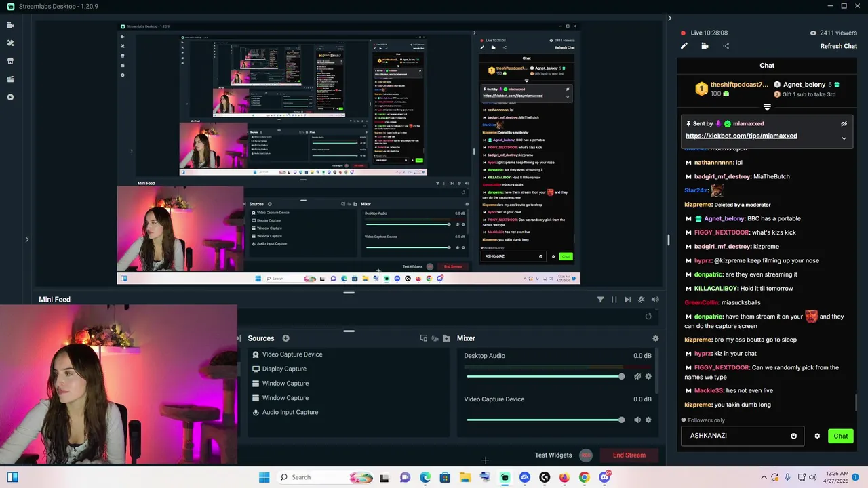The height and width of the screenshot is (488, 868).
Task: Open Discord from taskbar
Action: coord(604,477)
